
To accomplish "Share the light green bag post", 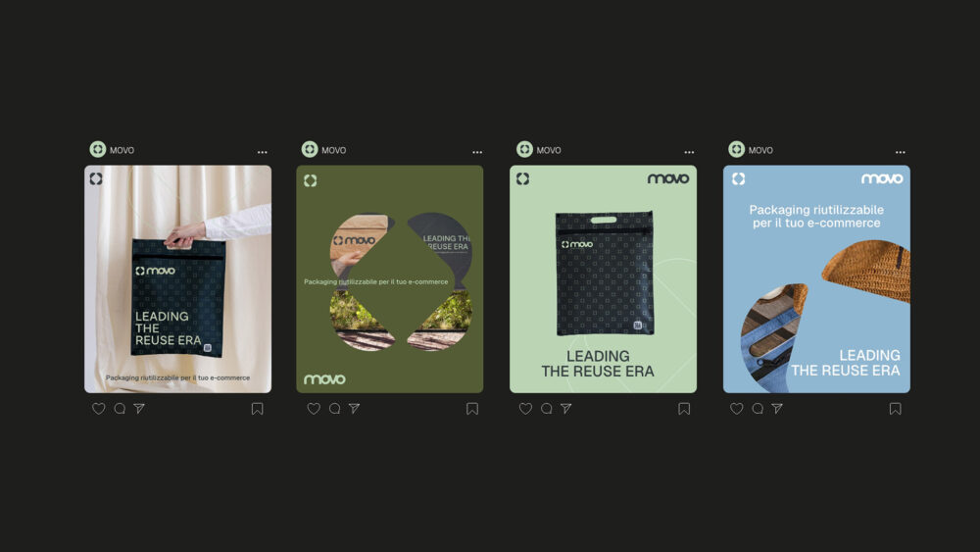I will 566,408.
